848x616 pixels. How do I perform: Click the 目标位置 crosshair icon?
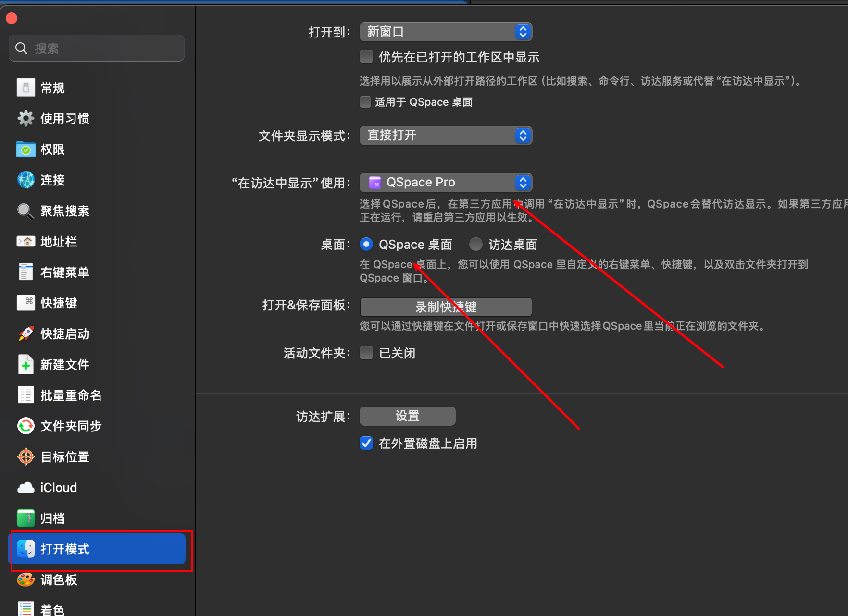[x=26, y=457]
